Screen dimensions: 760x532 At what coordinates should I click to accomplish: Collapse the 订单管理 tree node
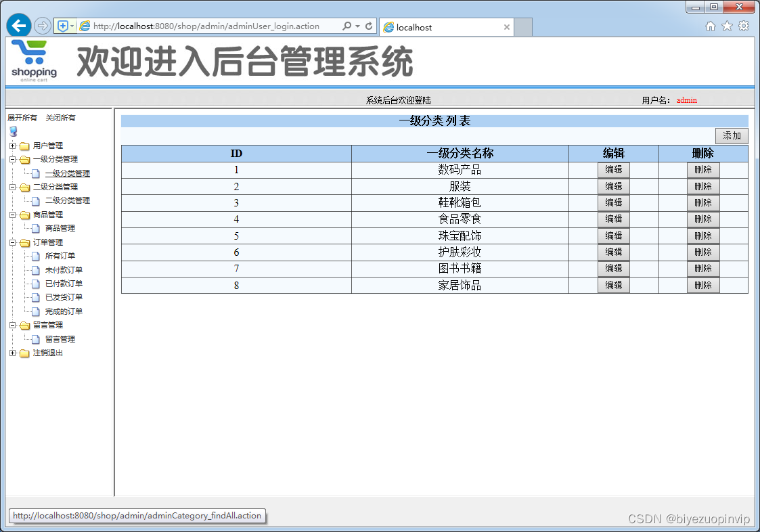click(13, 242)
